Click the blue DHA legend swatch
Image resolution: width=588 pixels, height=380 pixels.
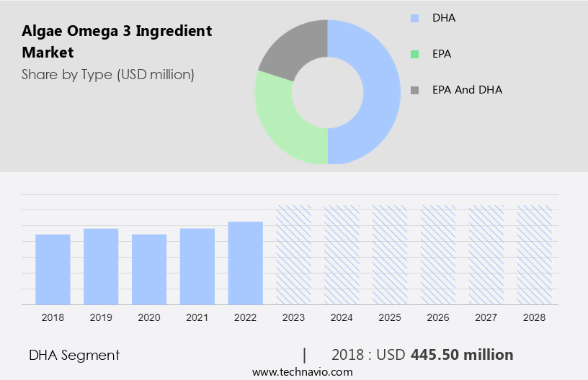coord(414,18)
